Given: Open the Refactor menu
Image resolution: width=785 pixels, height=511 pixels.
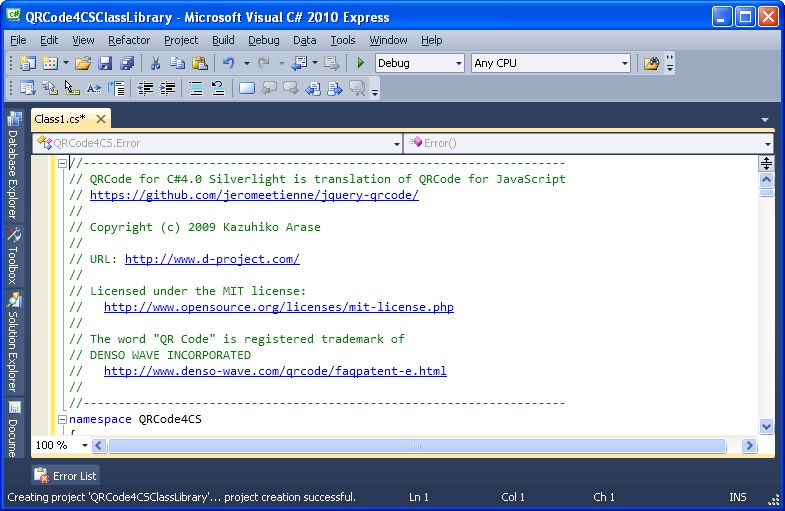Looking at the screenshot, I should 129,40.
